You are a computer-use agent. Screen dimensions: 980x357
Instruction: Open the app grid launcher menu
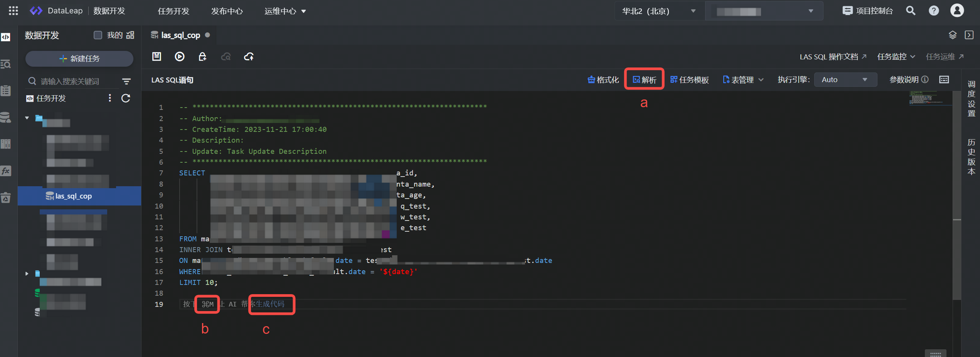click(x=13, y=11)
